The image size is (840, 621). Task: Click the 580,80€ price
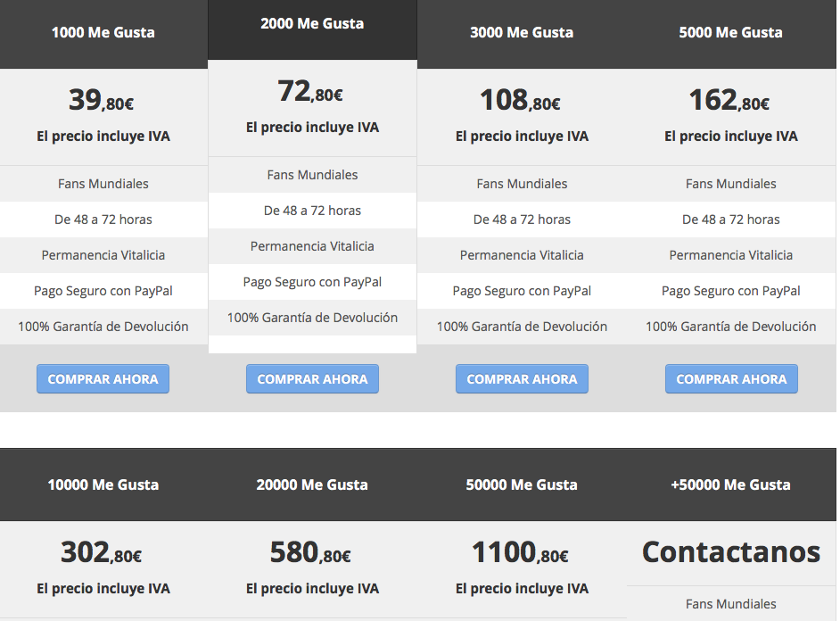point(310,553)
